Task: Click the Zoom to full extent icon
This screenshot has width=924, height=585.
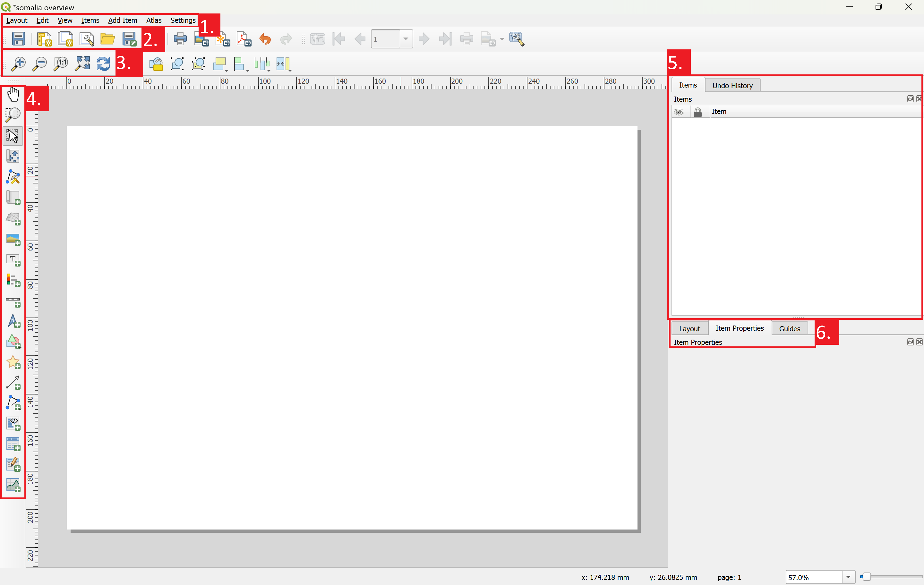Action: tap(82, 63)
